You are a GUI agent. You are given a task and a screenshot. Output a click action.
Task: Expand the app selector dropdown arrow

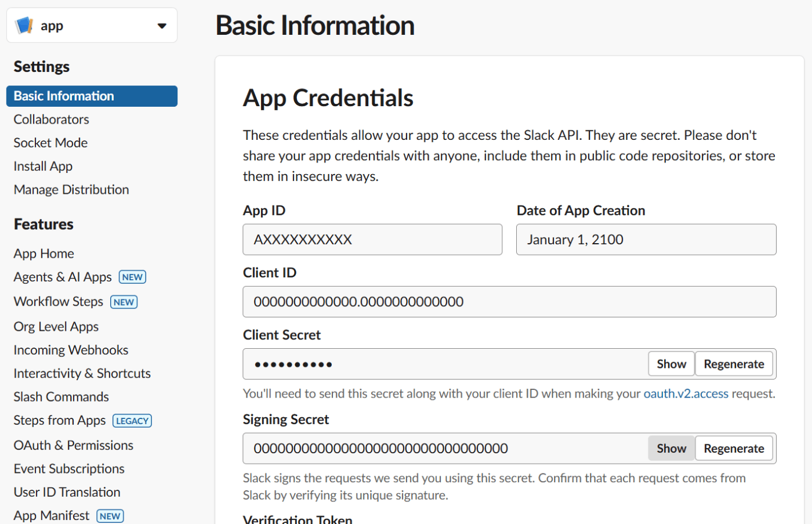pos(162,26)
